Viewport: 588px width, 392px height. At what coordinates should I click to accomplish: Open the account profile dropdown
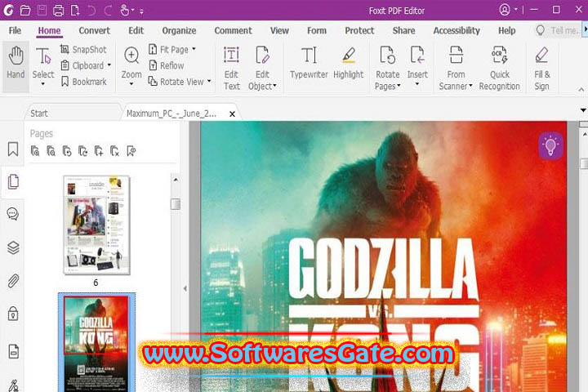pos(508,10)
